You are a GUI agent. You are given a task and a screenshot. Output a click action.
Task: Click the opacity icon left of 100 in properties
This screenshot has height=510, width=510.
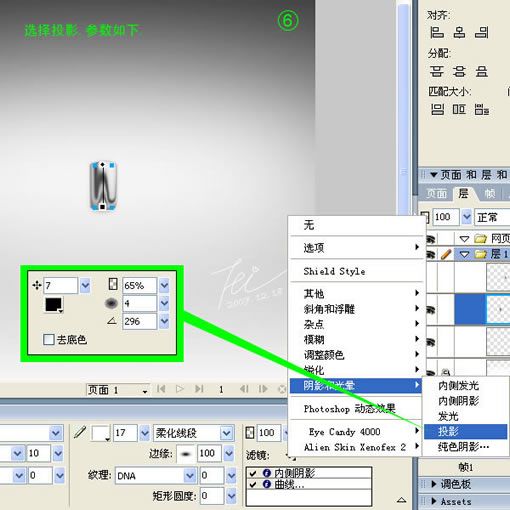(250, 433)
